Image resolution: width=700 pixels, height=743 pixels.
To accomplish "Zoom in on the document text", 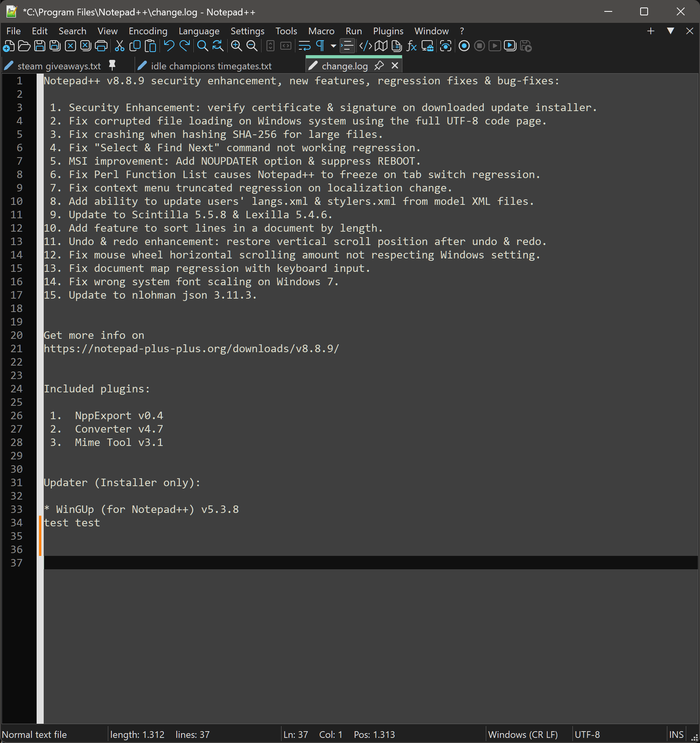I will [x=236, y=46].
